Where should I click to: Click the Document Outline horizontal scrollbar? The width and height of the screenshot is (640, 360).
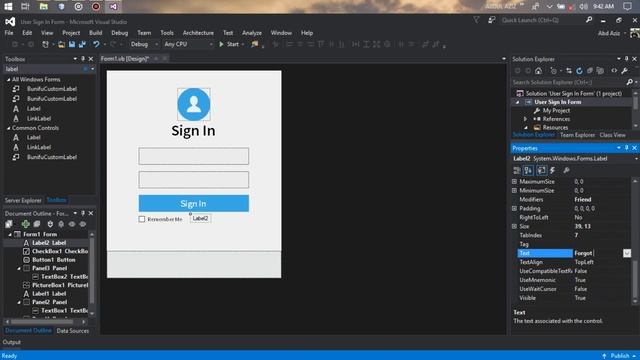tap(45, 322)
